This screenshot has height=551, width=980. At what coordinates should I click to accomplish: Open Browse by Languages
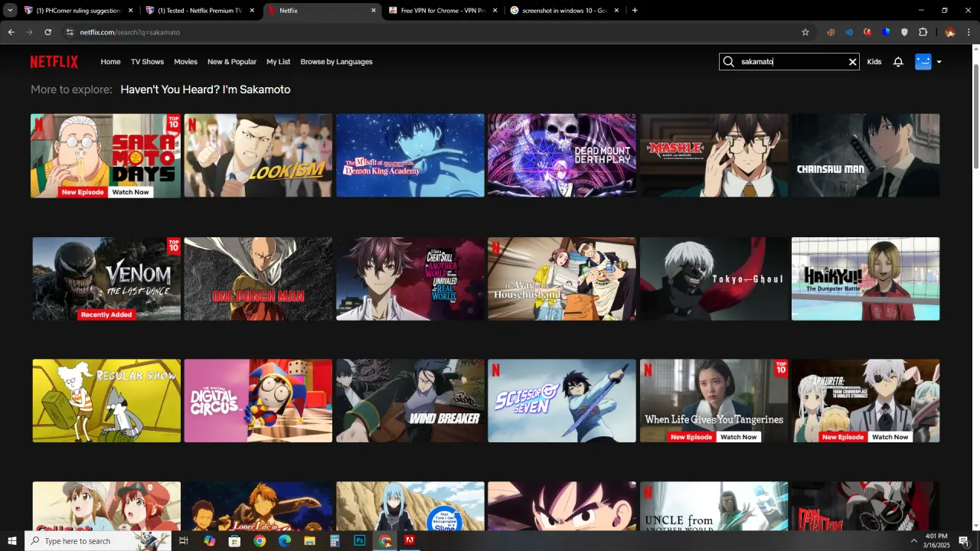point(336,62)
